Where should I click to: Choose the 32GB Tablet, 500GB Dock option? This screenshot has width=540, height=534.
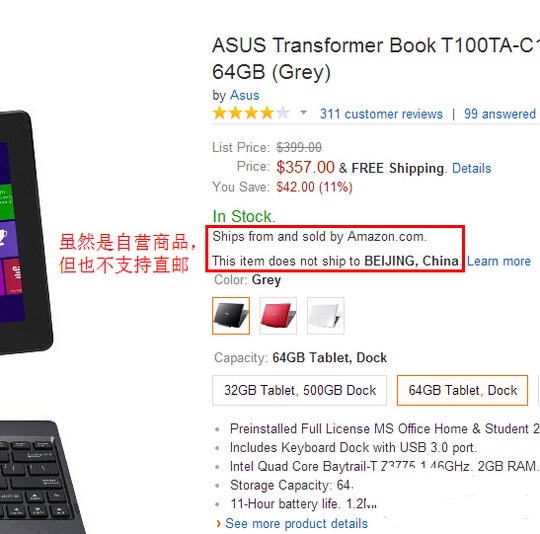click(x=299, y=390)
